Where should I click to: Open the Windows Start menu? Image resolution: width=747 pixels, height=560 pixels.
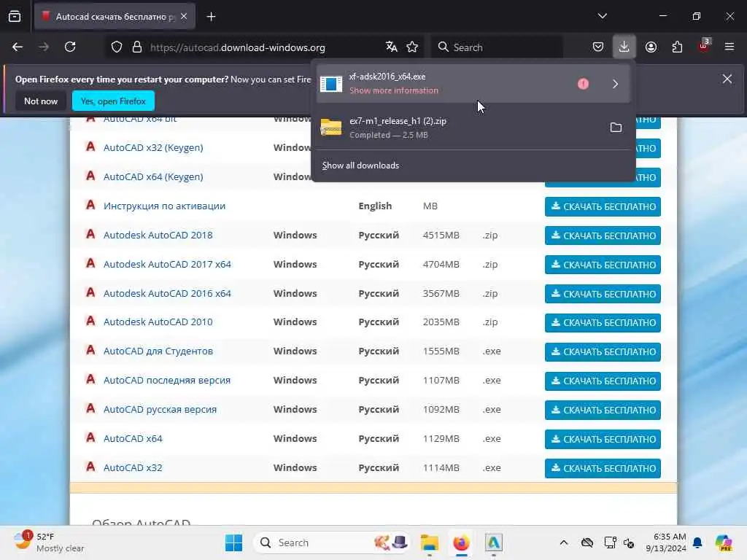pos(233,542)
